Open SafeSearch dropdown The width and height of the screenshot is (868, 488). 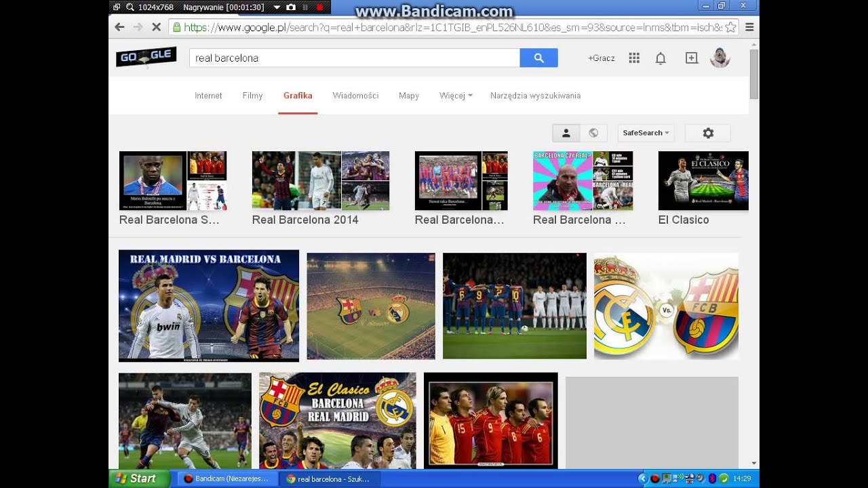[646, 133]
